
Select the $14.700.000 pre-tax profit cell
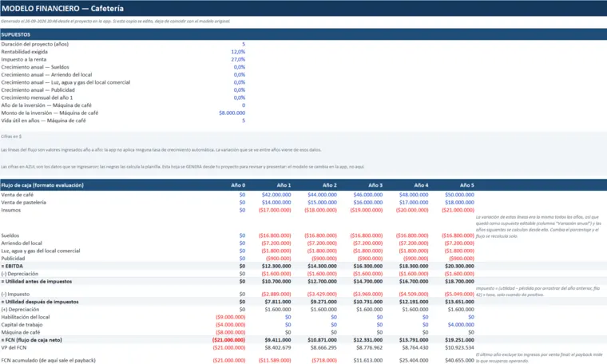click(367, 282)
